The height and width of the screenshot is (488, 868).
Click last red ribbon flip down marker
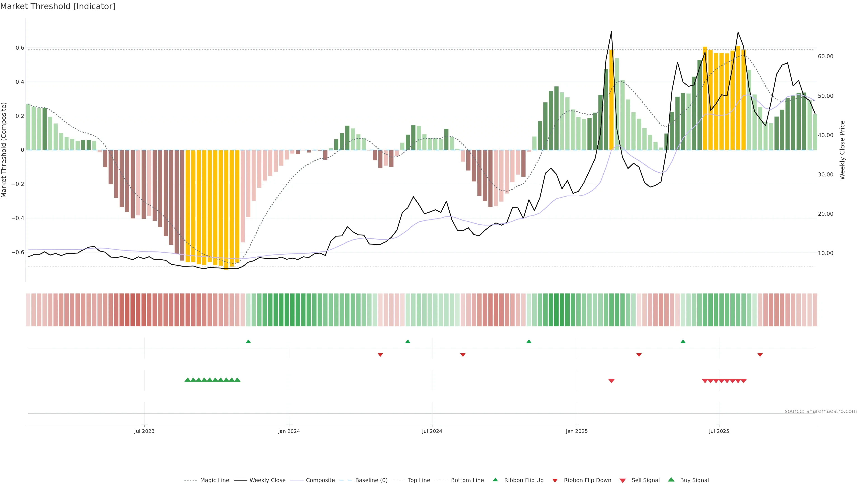(x=760, y=355)
